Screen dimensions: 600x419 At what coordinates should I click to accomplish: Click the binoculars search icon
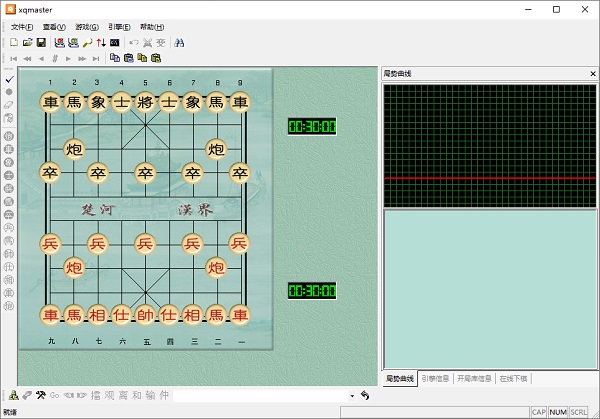pos(179,42)
